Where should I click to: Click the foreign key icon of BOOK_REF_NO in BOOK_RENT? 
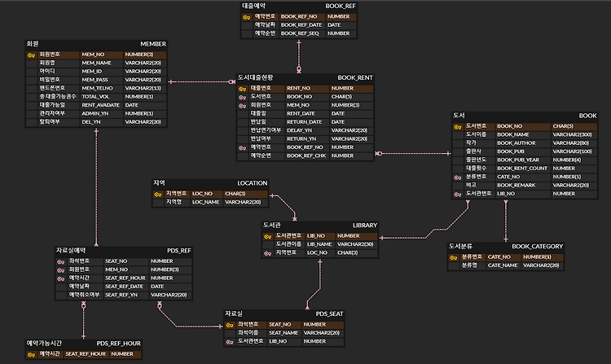pyautogui.click(x=243, y=148)
